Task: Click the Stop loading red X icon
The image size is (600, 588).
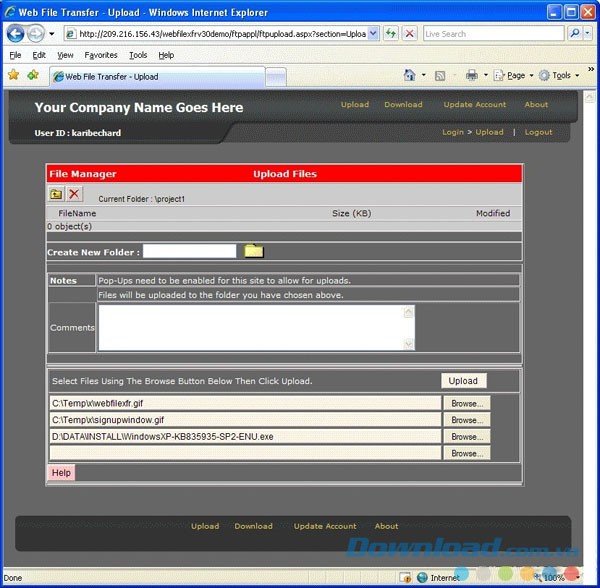Action: coord(409,34)
